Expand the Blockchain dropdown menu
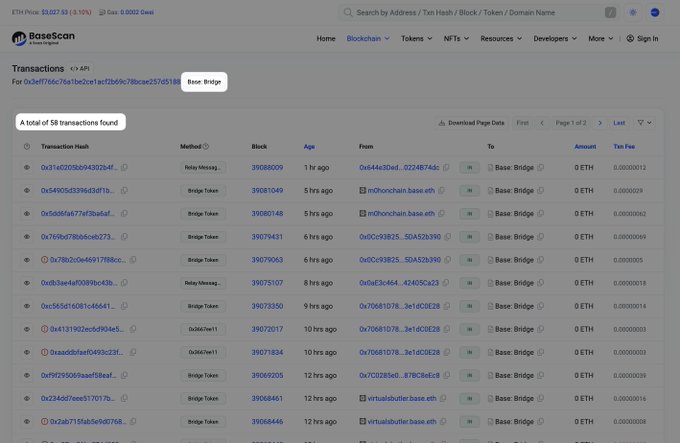This screenshot has width=680, height=443. coord(367,38)
